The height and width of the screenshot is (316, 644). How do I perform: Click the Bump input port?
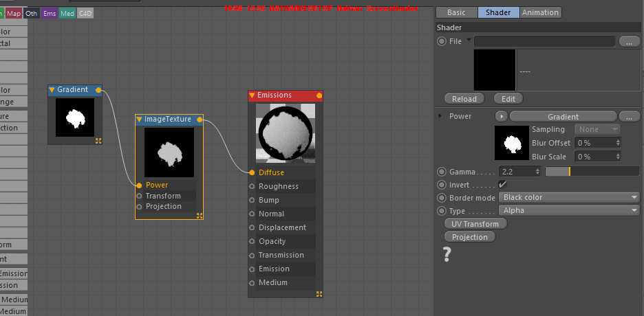252,200
